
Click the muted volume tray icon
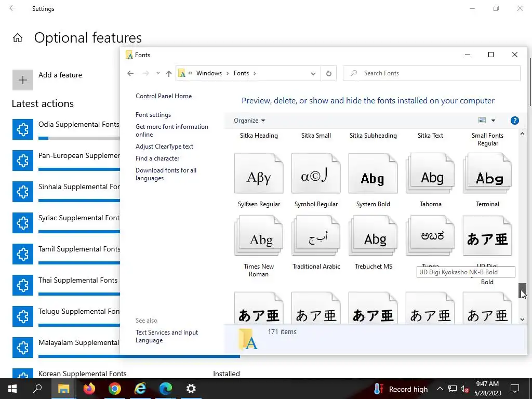tap(464, 389)
